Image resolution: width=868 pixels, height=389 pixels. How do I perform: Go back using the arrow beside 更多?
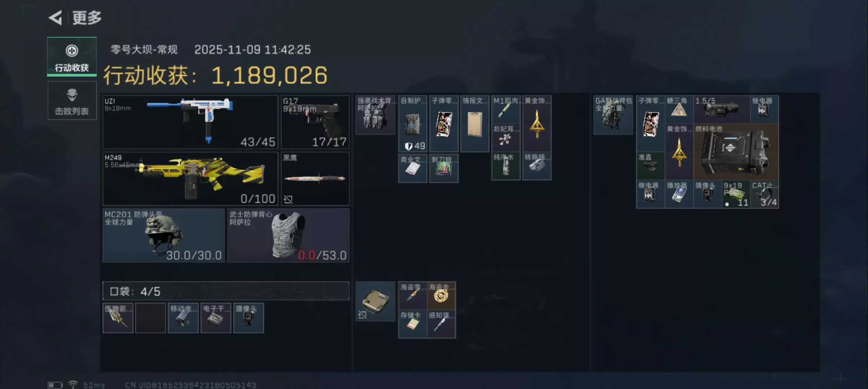click(x=56, y=18)
